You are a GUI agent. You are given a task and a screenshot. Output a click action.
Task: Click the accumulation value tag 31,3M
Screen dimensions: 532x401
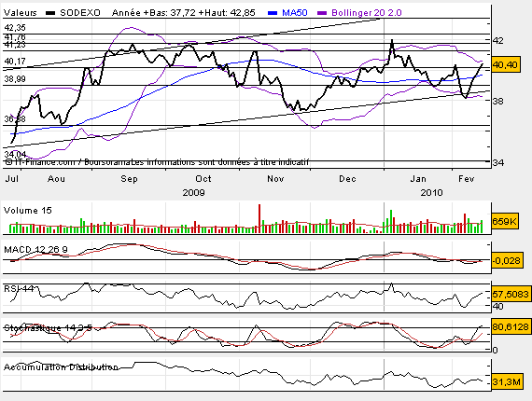(x=506, y=382)
